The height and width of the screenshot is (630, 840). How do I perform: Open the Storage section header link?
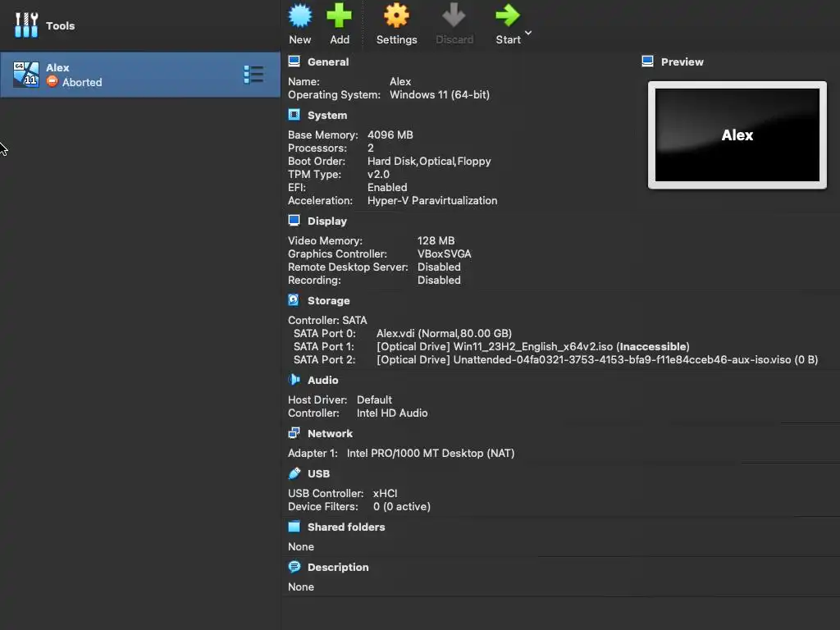click(x=328, y=300)
